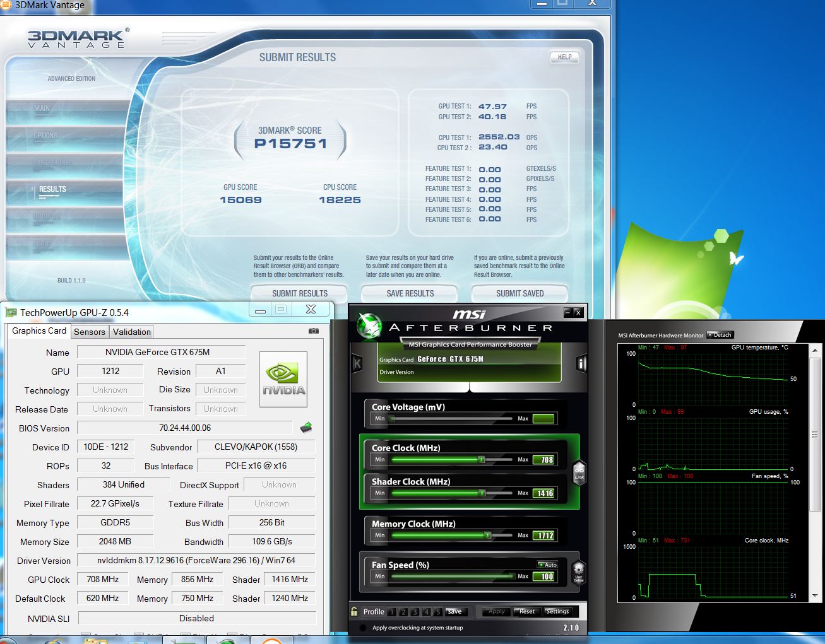Select Afterburner profile slot 1
This screenshot has width=825, height=644.
pos(392,612)
